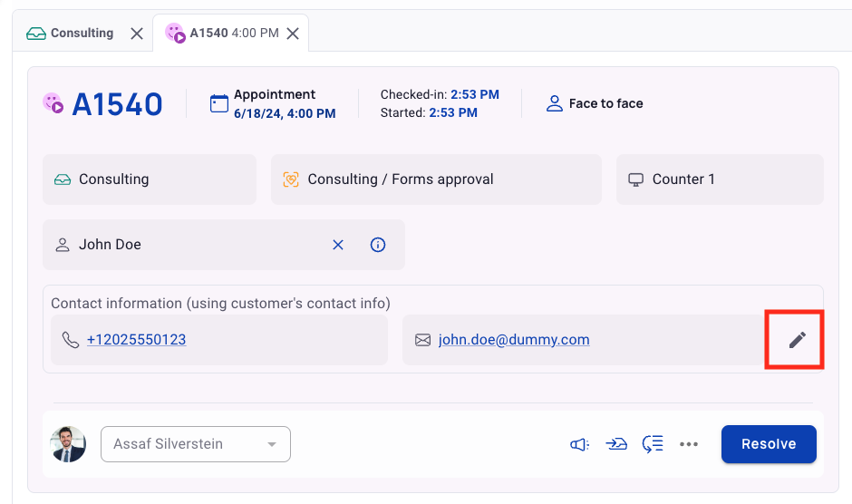Open customer info icon next to John Doe
The height and width of the screenshot is (504, 852).
click(x=378, y=245)
